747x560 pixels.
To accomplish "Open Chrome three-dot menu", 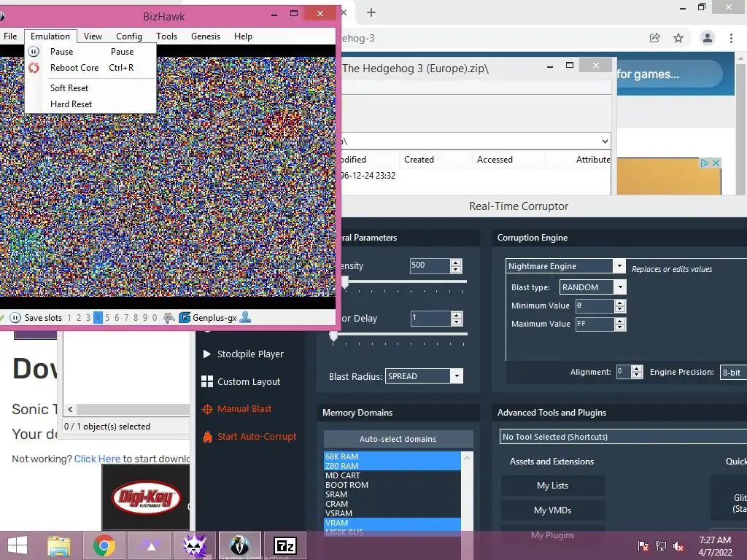I will tap(731, 38).
